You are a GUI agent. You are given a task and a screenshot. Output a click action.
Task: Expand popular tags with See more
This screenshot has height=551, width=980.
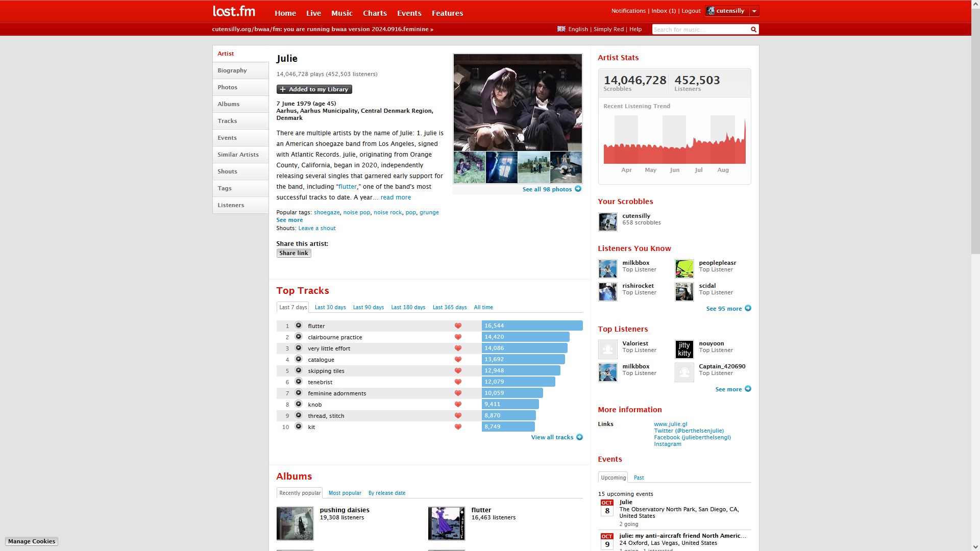pyautogui.click(x=289, y=220)
